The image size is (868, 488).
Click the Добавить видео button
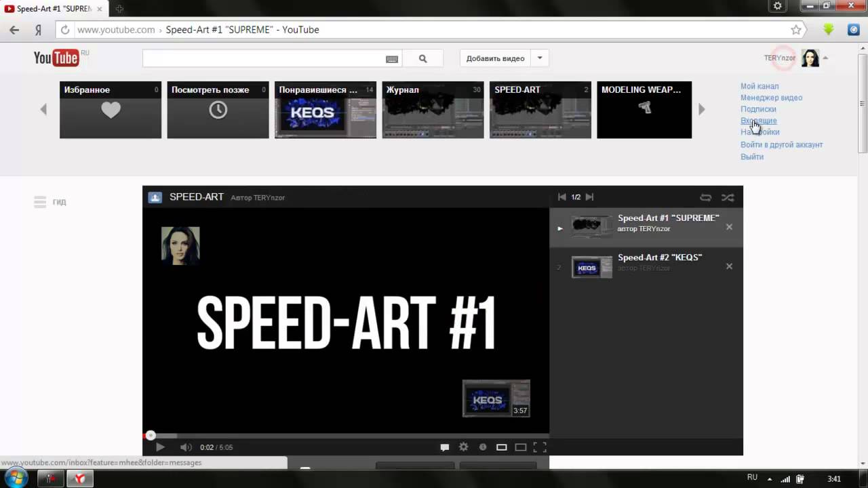click(x=495, y=58)
